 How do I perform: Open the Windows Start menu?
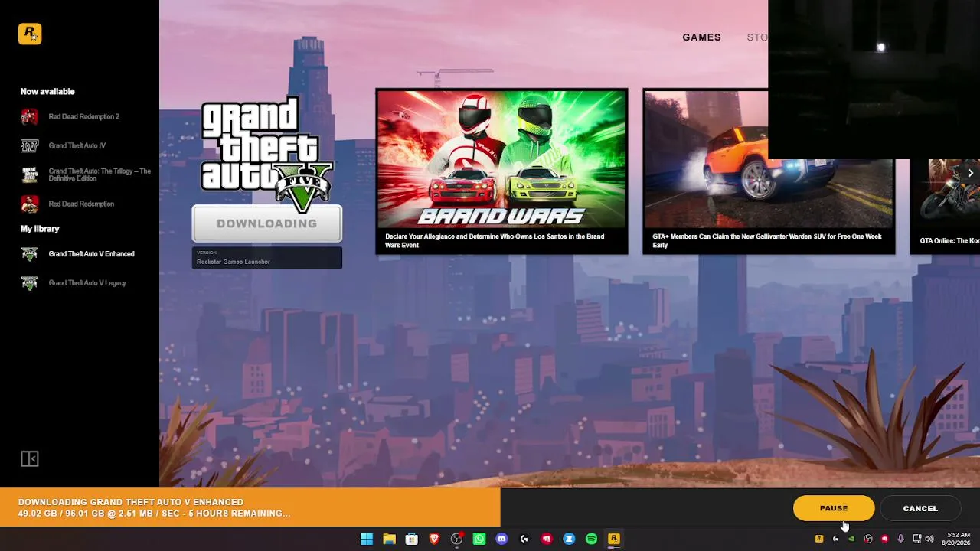point(367,539)
